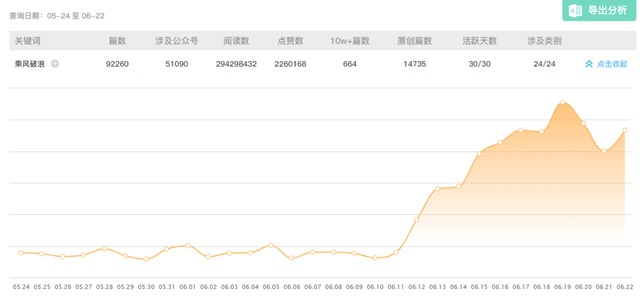This screenshot has height=302, width=644.
Task: Click the data point for 05.24
Action: pos(21,252)
